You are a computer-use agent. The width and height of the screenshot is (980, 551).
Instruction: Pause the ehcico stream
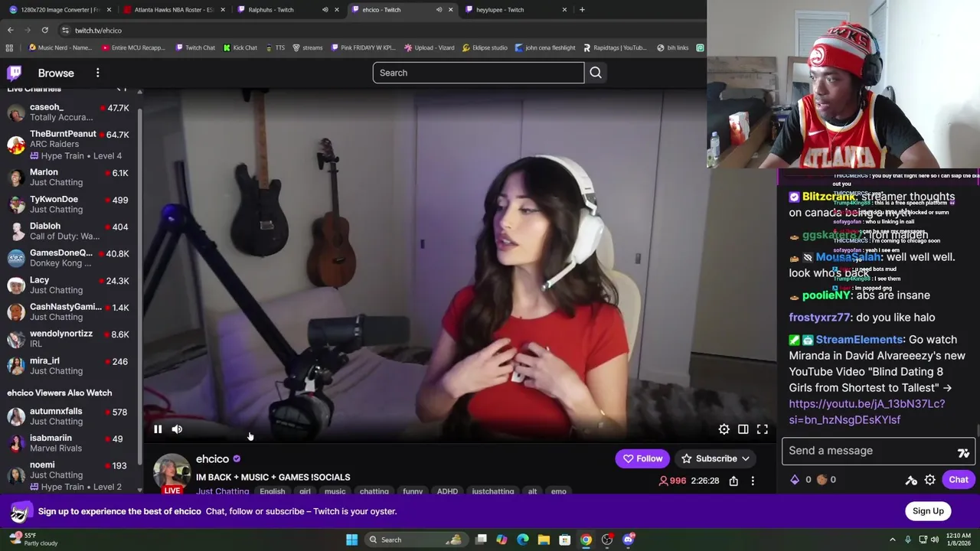coord(158,429)
